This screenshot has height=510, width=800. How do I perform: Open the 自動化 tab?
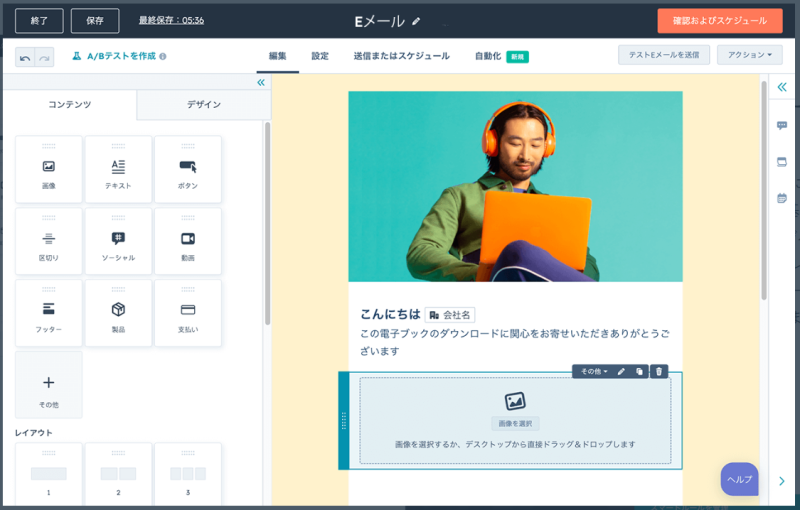click(488, 56)
